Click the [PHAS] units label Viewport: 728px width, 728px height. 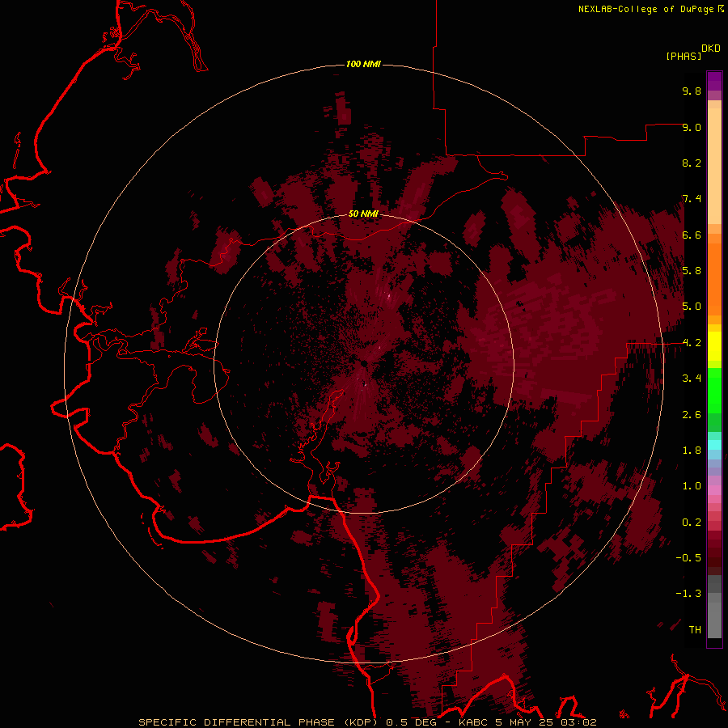click(x=684, y=57)
